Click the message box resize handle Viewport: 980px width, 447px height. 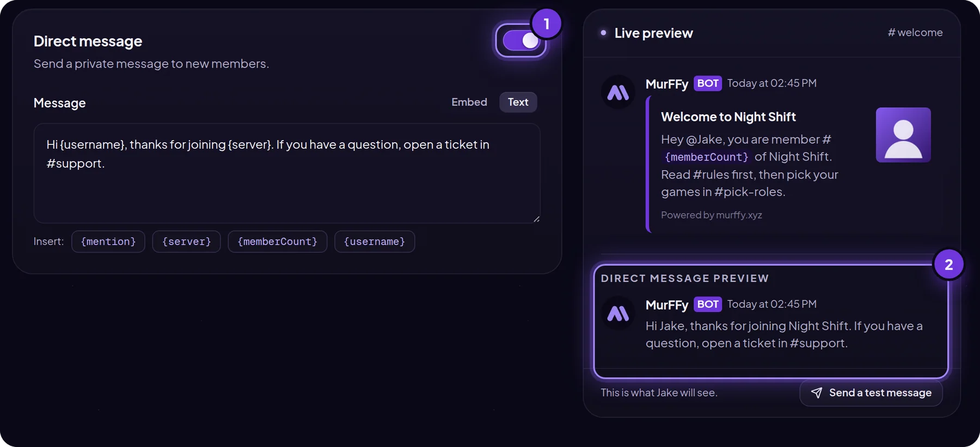pos(536,219)
